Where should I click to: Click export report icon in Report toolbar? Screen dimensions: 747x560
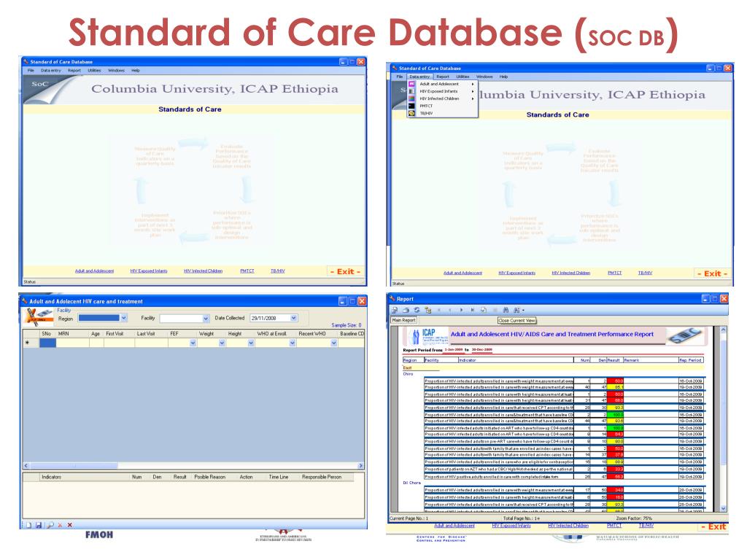coord(395,310)
